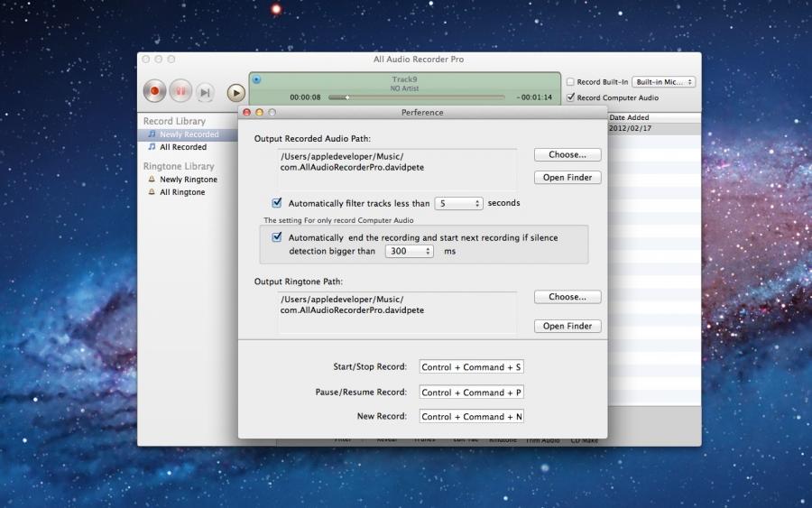Click the Pause/Resume Record shortcut field
Viewport: 812px width, 508px height.
coord(471,392)
